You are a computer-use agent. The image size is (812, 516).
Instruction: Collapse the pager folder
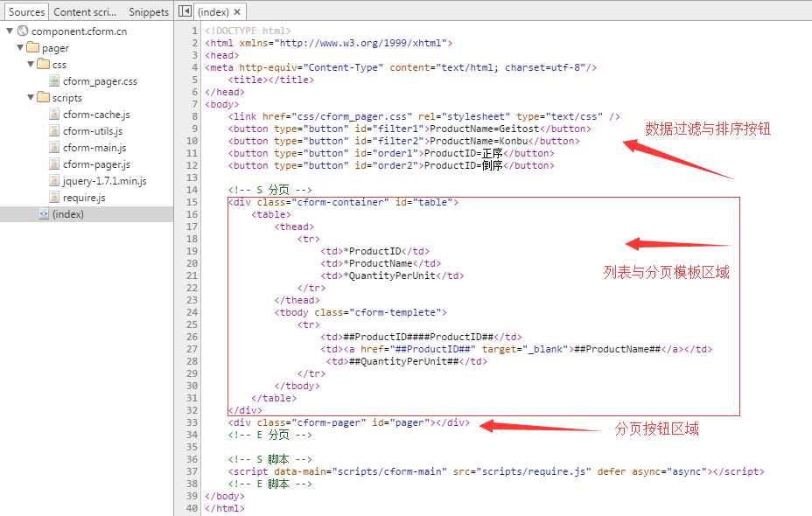pyautogui.click(x=19, y=47)
